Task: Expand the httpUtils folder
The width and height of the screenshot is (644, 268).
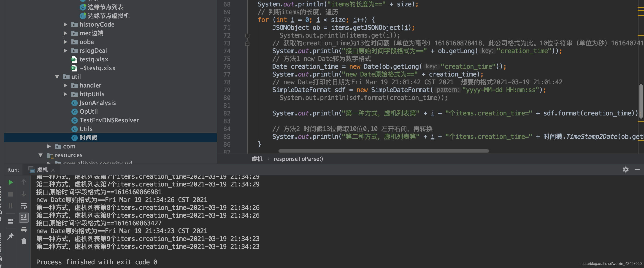Action: click(65, 94)
